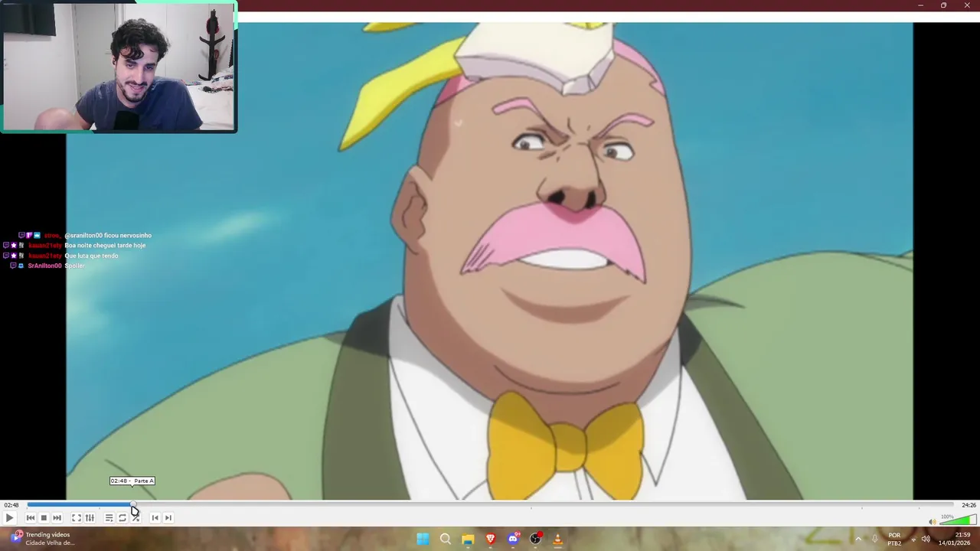Viewport: 980px width, 551px height.
Task: Restore down the VLC window
Action: (943, 5)
